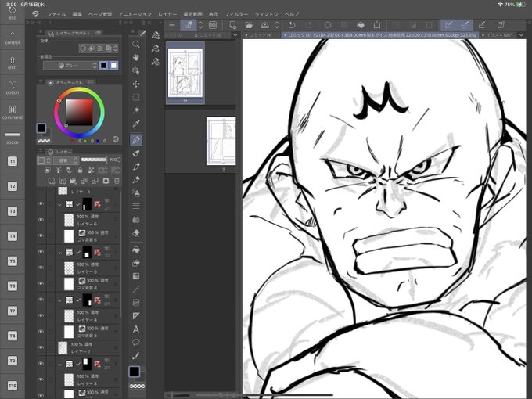Select page 1 thumbnail in page manager
Viewport: 532px width, 399px height.
coord(185,73)
